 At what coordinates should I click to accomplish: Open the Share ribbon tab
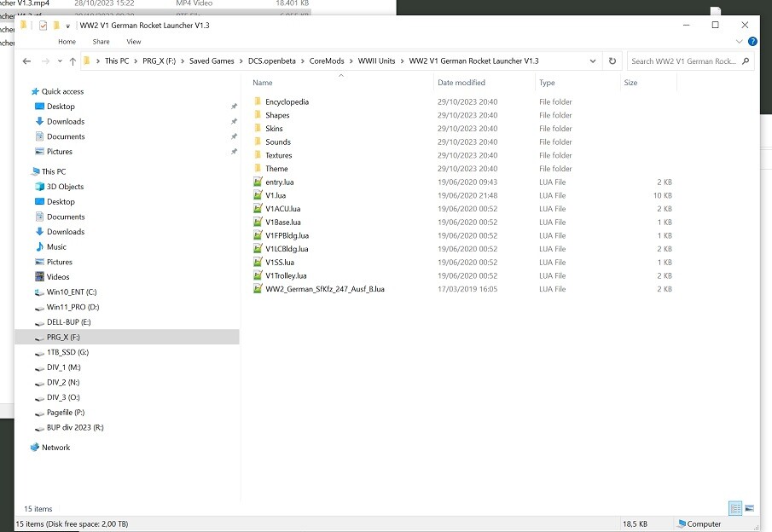[x=101, y=42]
